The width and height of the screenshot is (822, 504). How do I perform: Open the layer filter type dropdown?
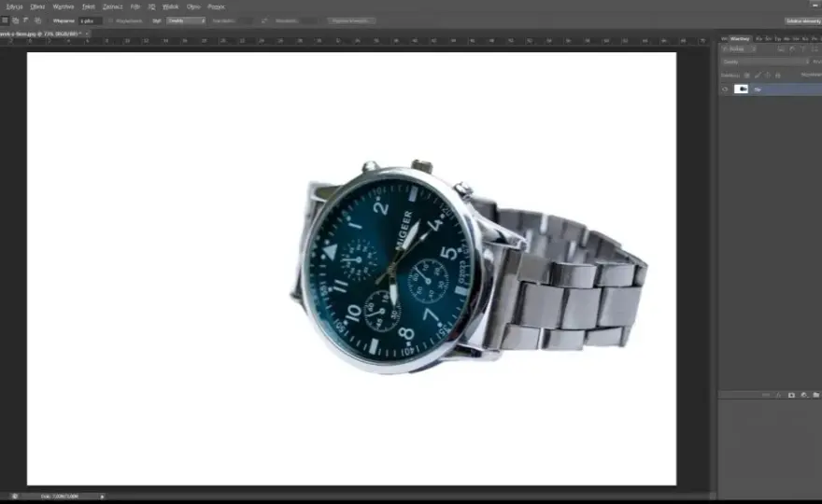click(x=739, y=49)
